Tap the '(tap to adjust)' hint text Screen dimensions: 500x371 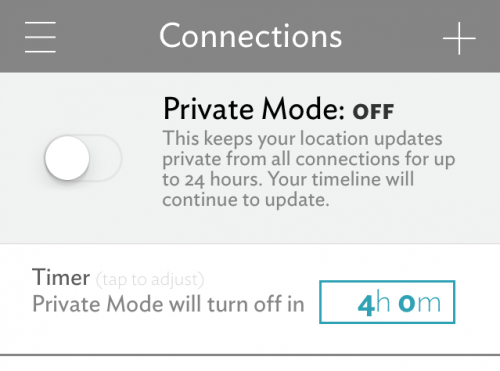point(150,279)
